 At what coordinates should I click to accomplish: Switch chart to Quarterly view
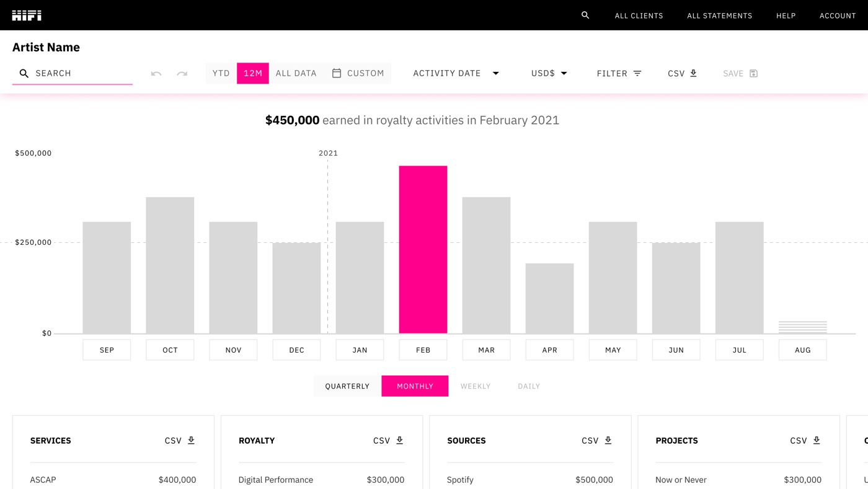(347, 386)
